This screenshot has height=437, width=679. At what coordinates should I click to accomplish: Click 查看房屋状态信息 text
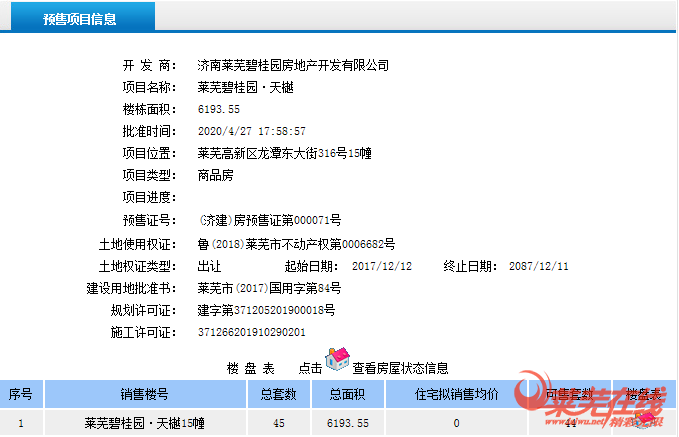[x=400, y=368]
